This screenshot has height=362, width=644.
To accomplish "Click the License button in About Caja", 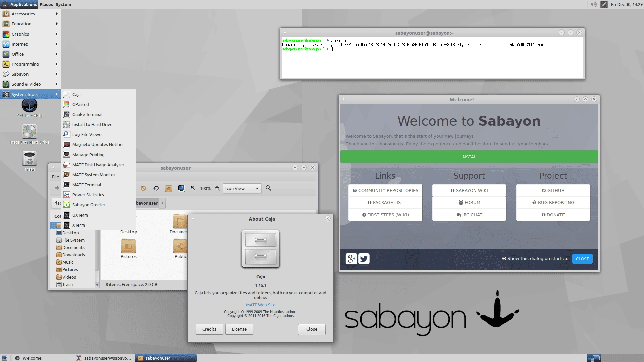I will (239, 329).
